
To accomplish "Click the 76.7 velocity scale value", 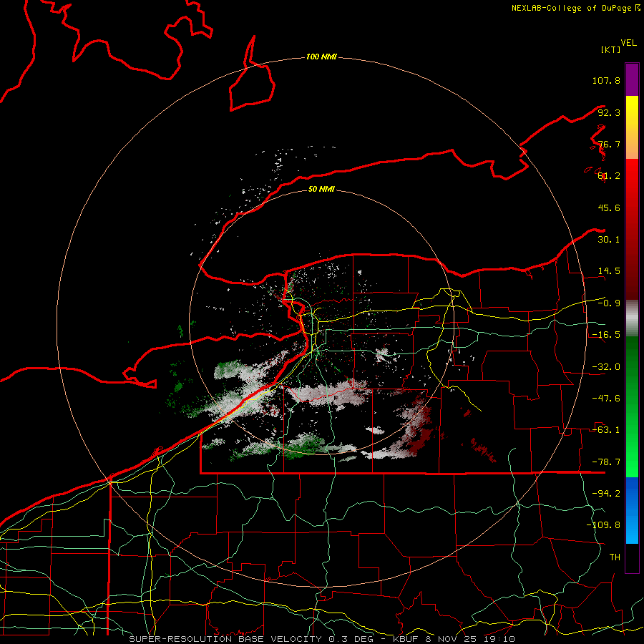I will 609,144.
